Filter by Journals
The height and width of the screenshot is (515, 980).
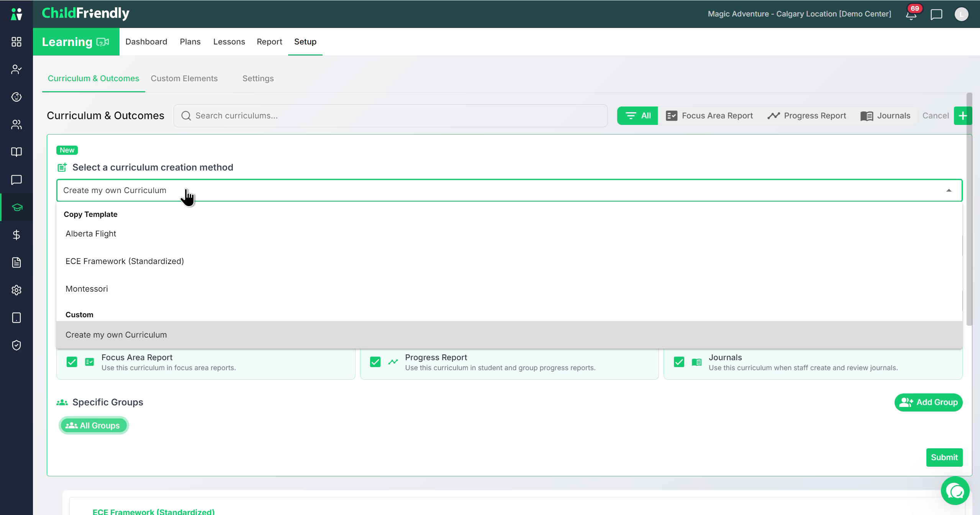(885, 116)
